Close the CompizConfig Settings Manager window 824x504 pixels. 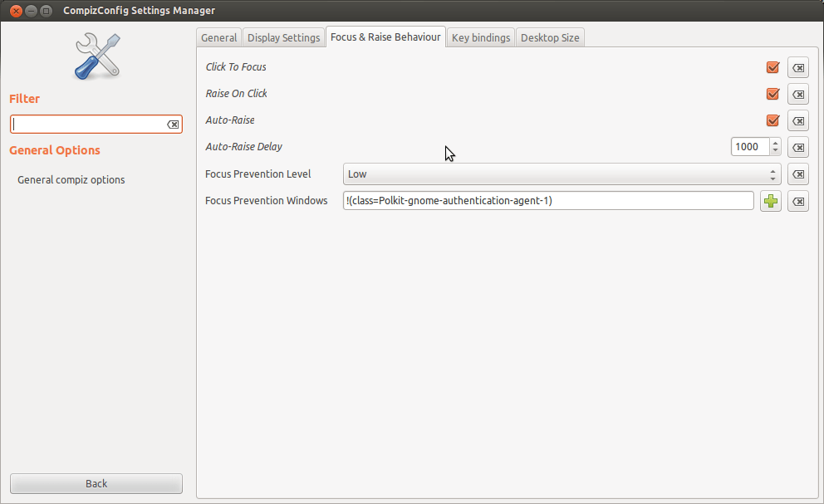point(17,11)
